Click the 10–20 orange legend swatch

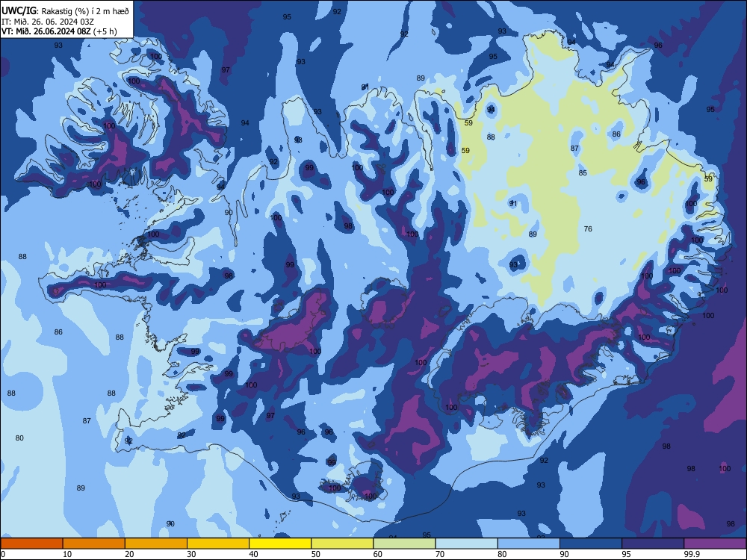coord(94,544)
